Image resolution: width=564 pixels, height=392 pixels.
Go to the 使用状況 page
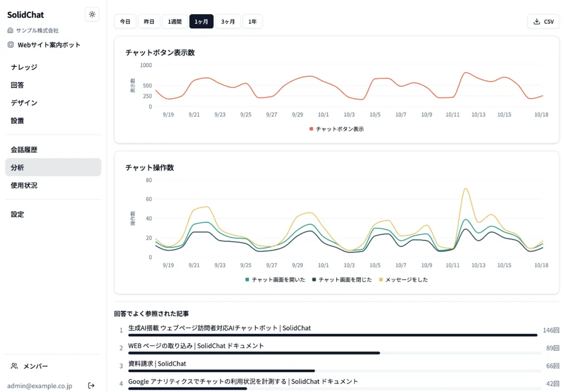(x=53, y=185)
